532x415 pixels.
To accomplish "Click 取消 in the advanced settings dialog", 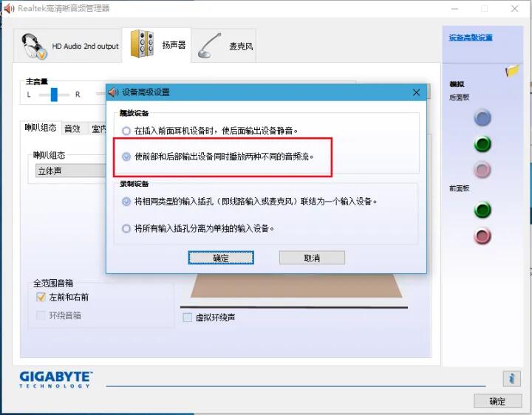I will [312, 258].
